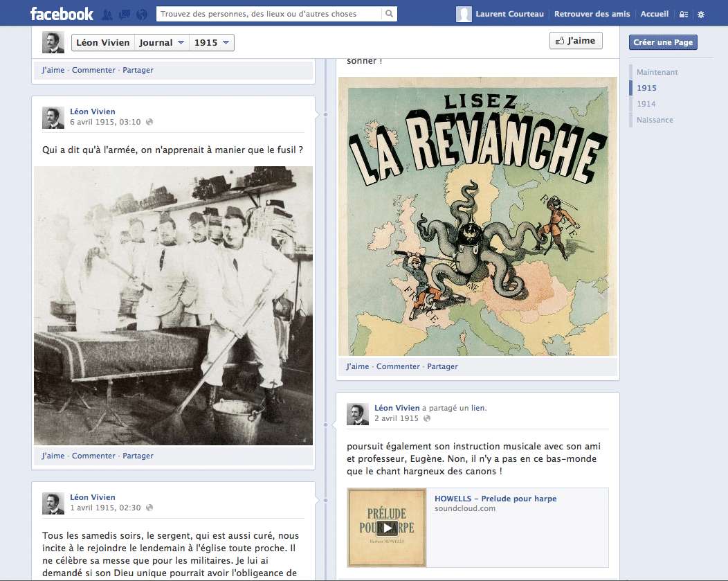
Task: Click Partager under the soldiers photo
Action: tap(138, 456)
